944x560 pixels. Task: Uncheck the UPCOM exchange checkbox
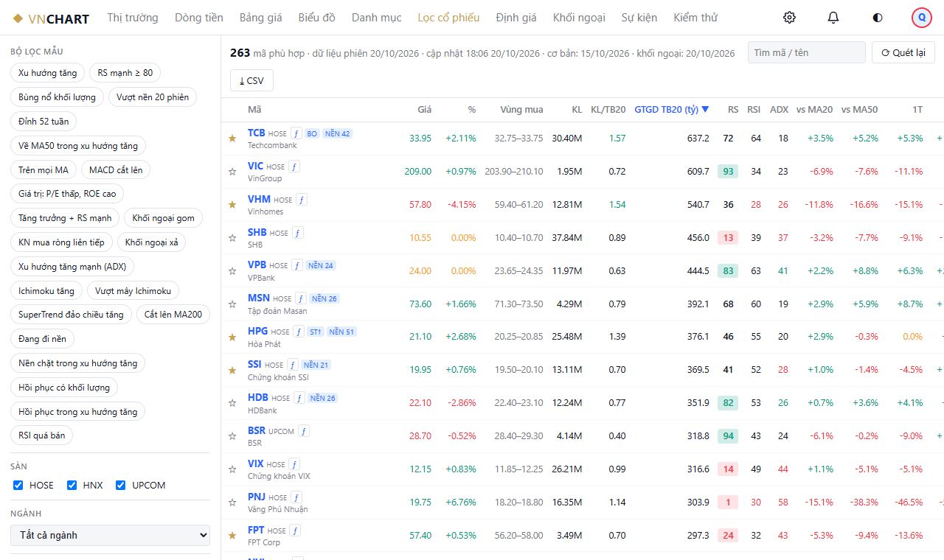point(121,485)
